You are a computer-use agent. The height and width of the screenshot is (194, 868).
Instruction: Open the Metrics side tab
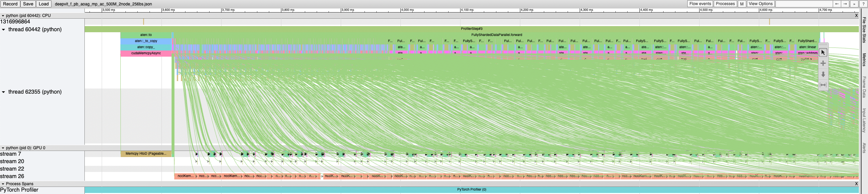click(864, 60)
